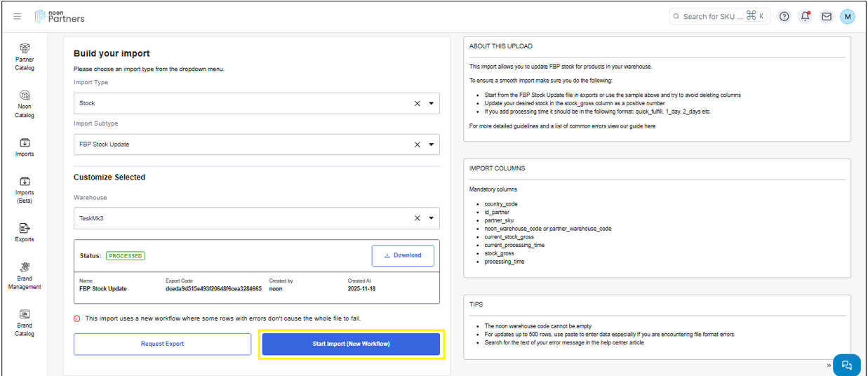Expand the Warehouse dropdown arrow
Viewport: 868px width, 376px height.
point(431,218)
